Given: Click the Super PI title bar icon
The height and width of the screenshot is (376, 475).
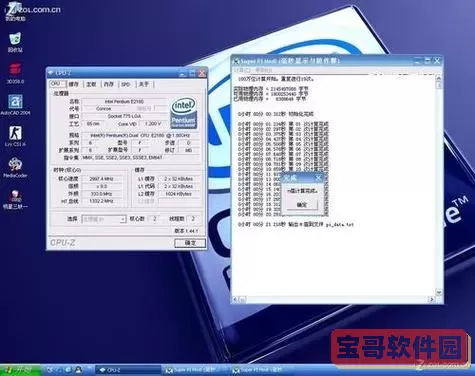Looking at the screenshot, I should pos(236,61).
